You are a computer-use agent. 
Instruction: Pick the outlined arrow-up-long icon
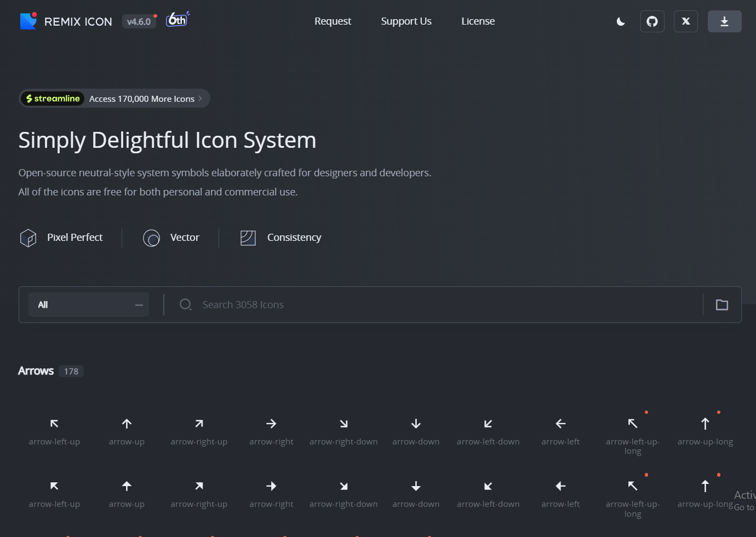tap(705, 424)
